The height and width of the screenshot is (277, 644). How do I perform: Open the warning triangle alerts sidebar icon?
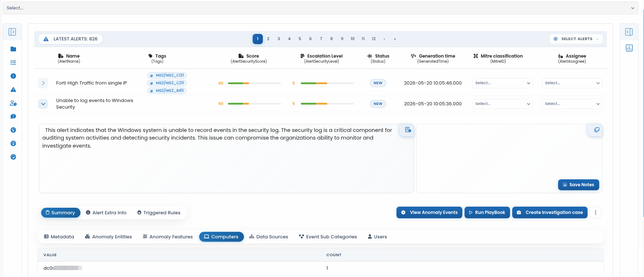[x=13, y=90]
